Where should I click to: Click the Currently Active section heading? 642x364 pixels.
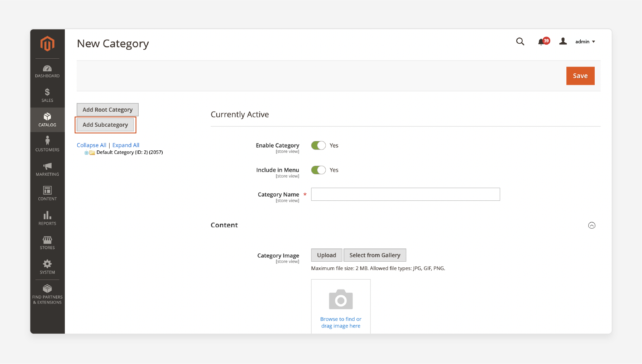coord(240,115)
